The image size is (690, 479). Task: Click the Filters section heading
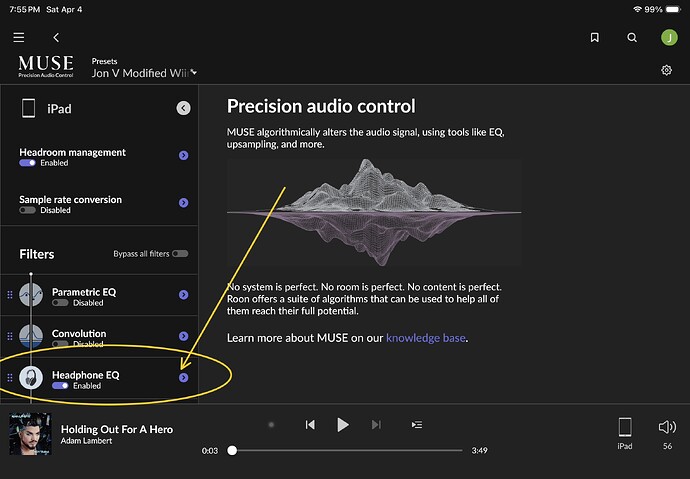point(37,254)
